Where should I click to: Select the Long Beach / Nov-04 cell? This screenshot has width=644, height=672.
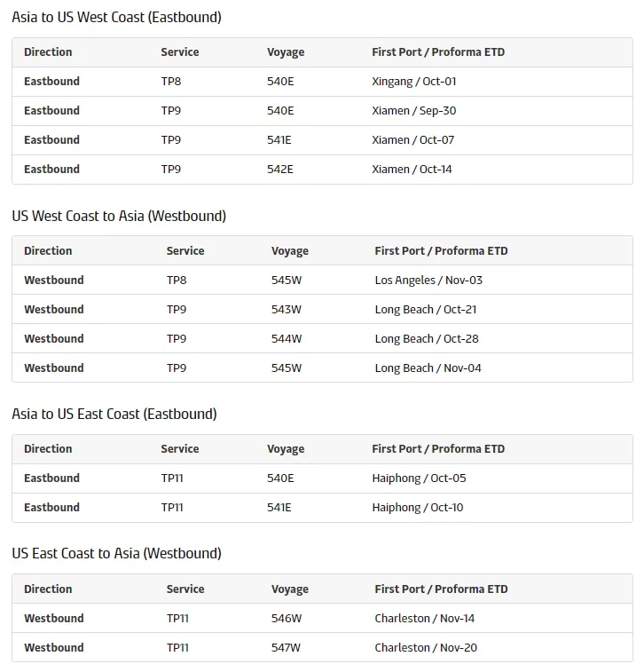click(x=428, y=368)
